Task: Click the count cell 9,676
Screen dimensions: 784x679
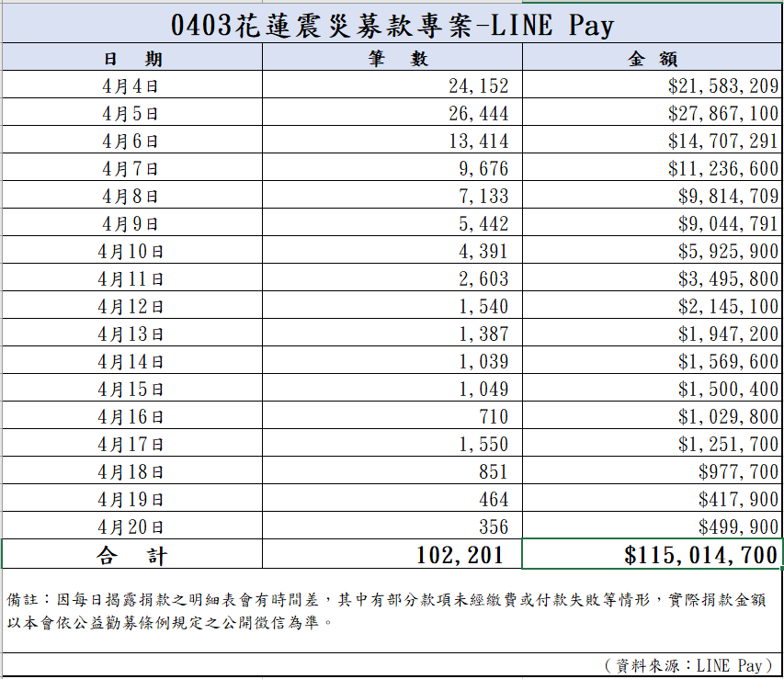Action: click(392, 167)
